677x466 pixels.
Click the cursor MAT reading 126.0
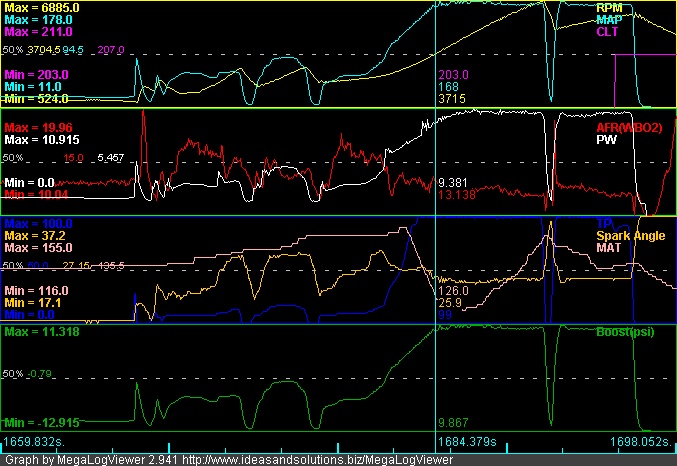point(453,291)
